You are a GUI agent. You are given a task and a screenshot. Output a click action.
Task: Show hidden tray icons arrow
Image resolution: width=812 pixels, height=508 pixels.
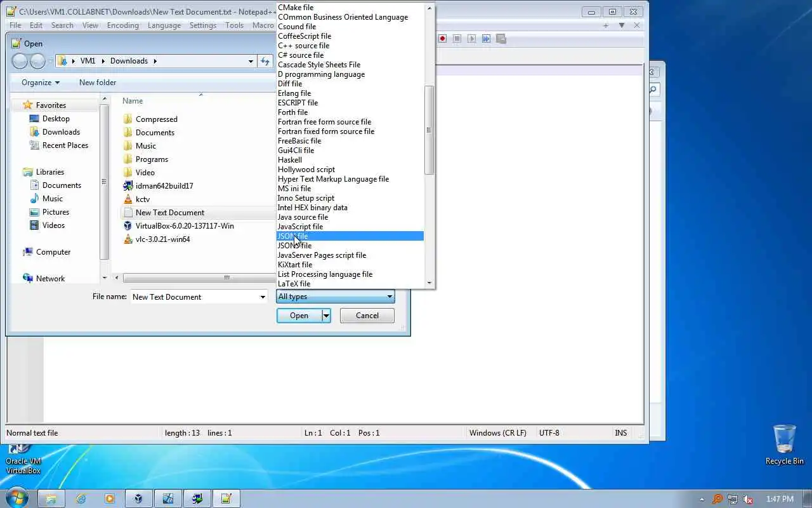702,499
